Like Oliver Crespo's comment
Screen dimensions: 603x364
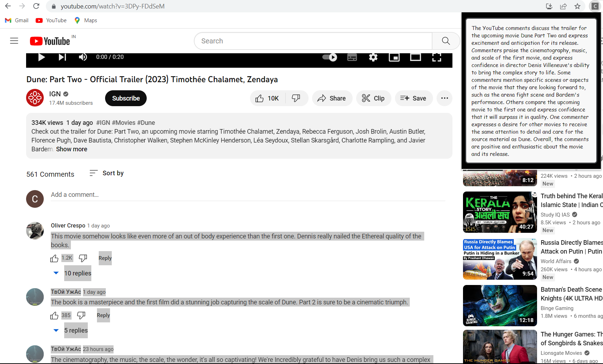[x=54, y=259]
